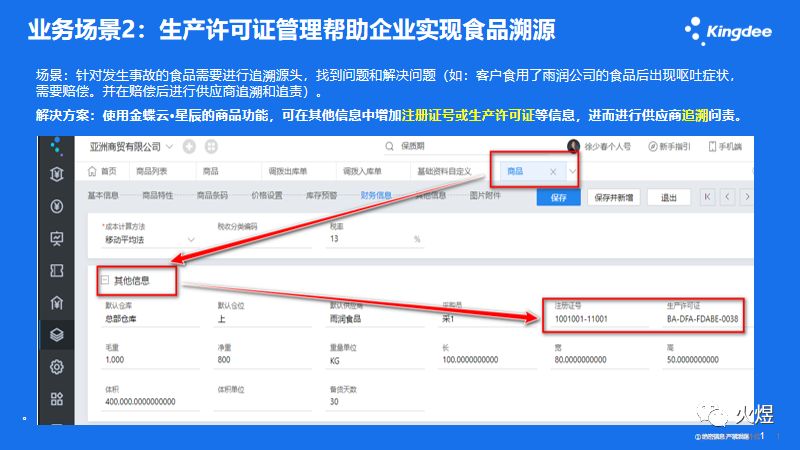Click the 宽 field 80.0000000000
This screenshot has height=450, width=800.
point(599,360)
